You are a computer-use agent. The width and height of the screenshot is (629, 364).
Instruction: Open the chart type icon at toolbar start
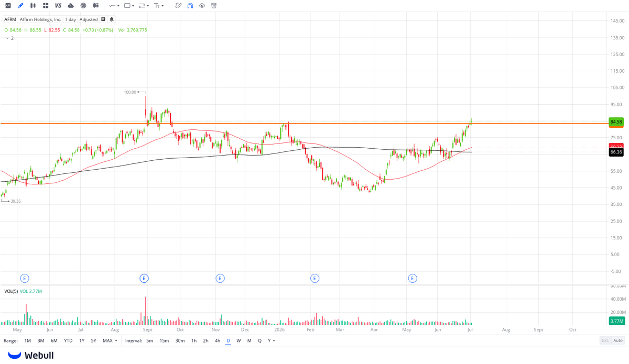(x=8, y=6)
